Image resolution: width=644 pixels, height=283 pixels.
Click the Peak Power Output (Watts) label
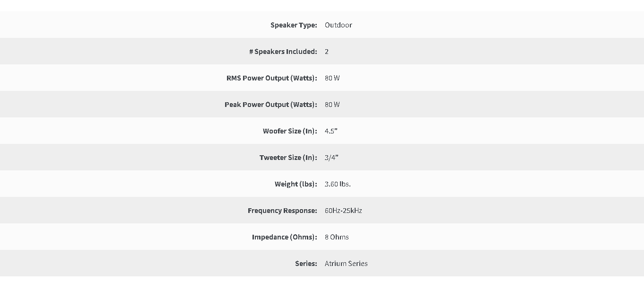pyautogui.click(x=271, y=105)
